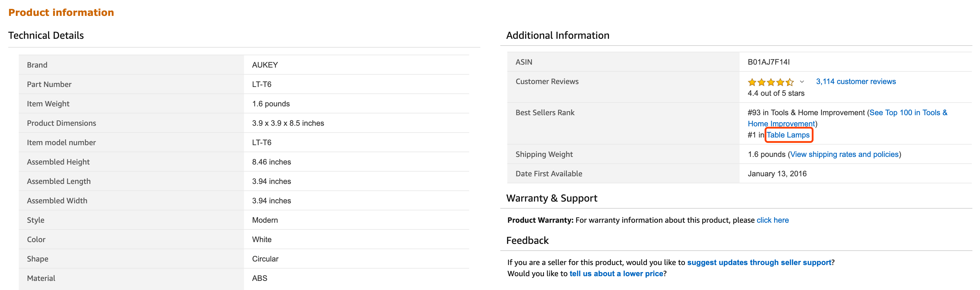
Task: Click the brand value AUKEY
Action: tap(265, 65)
